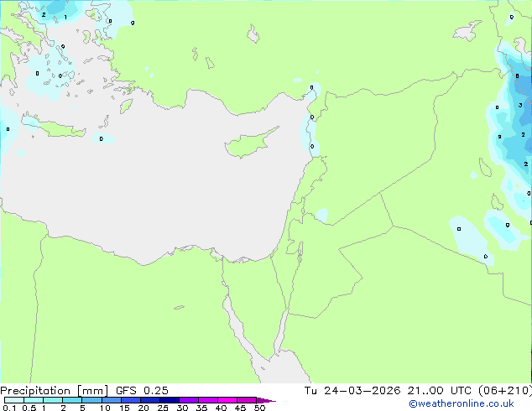Click the "15" legend scale label
This screenshot has height=411, width=532.
point(124,408)
